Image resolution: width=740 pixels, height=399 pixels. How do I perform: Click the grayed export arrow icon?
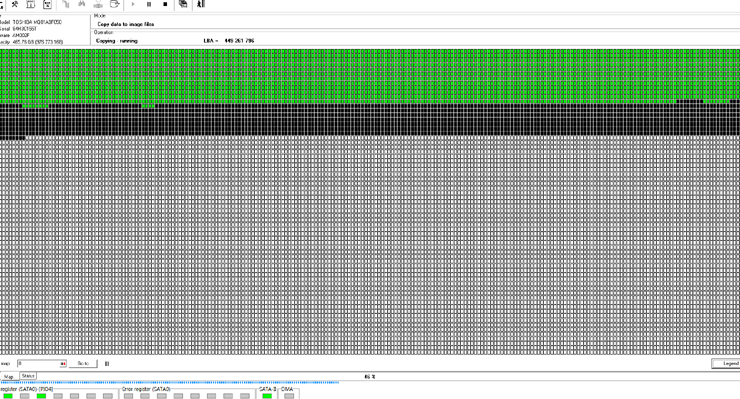(x=114, y=4)
